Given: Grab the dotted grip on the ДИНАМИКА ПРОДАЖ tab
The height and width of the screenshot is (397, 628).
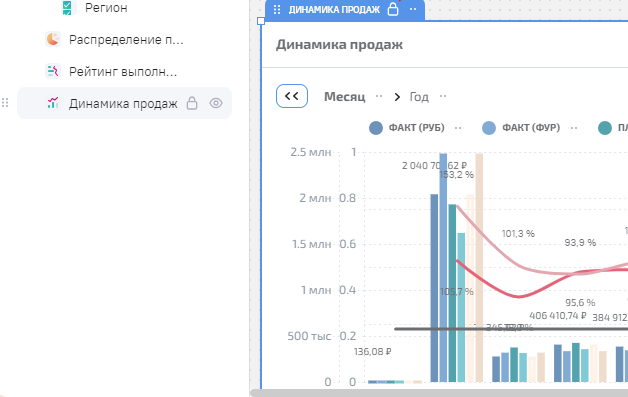Looking at the screenshot, I should pyautogui.click(x=277, y=10).
